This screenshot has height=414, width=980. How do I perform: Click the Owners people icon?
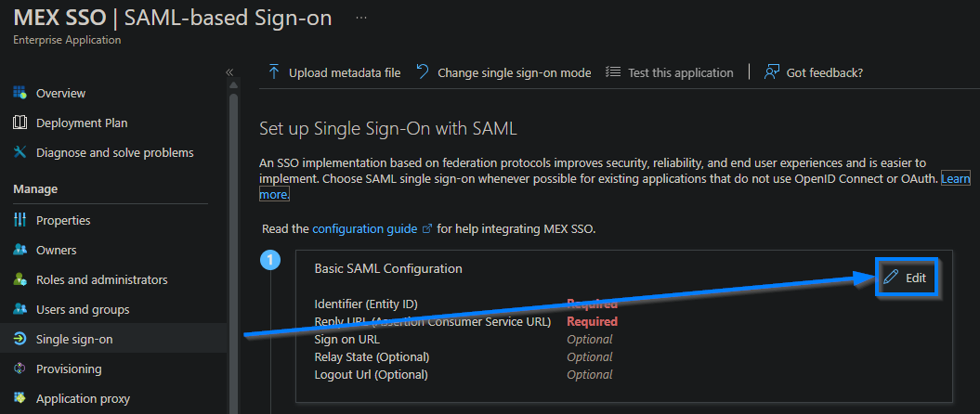coord(20,250)
